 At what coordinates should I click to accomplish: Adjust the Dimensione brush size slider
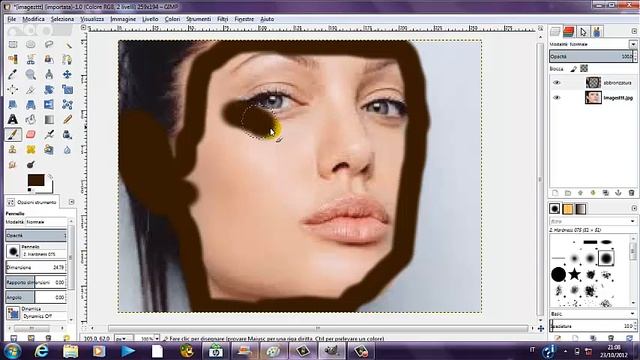36,267
